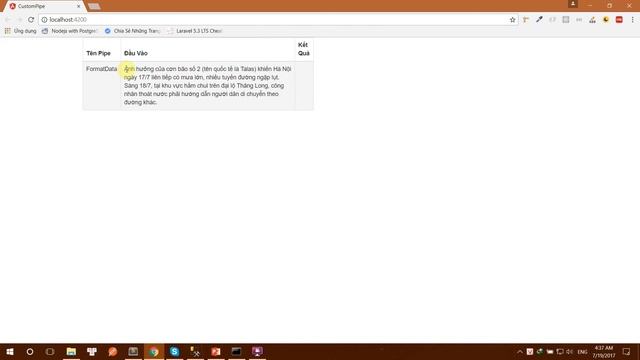This screenshot has width=640, height=360.
Task: Open the Ứng dụng apps bookmark
Action: (20, 31)
